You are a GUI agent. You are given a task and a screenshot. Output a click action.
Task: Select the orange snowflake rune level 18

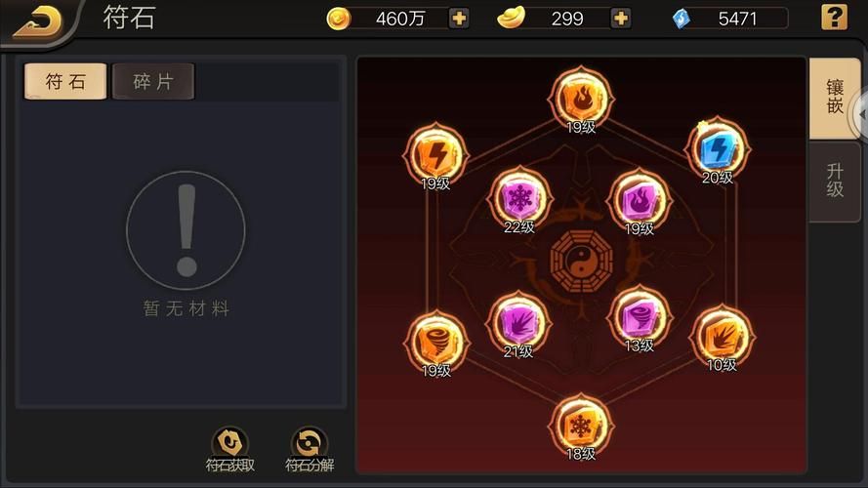pyautogui.click(x=581, y=427)
